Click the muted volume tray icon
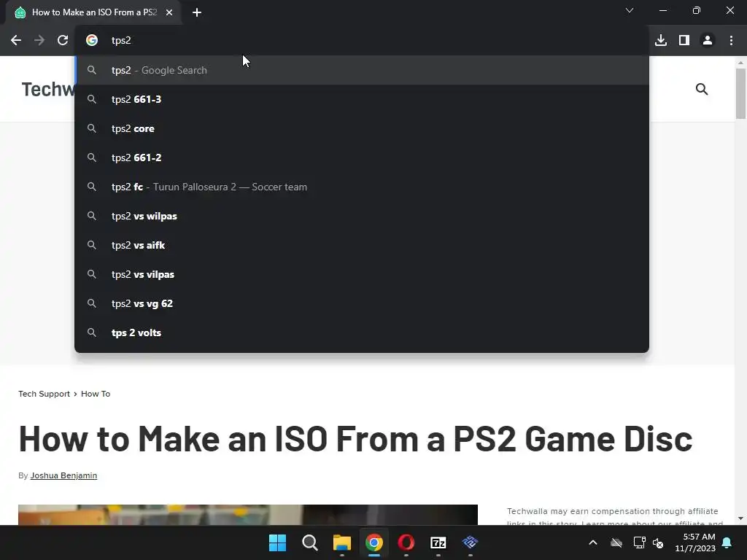The height and width of the screenshot is (560, 747). click(x=658, y=542)
